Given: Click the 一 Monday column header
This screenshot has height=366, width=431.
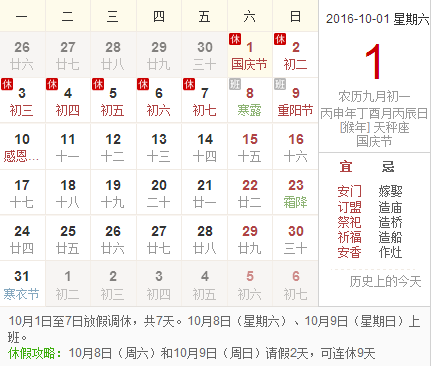Looking at the screenshot, I should click(22, 16).
